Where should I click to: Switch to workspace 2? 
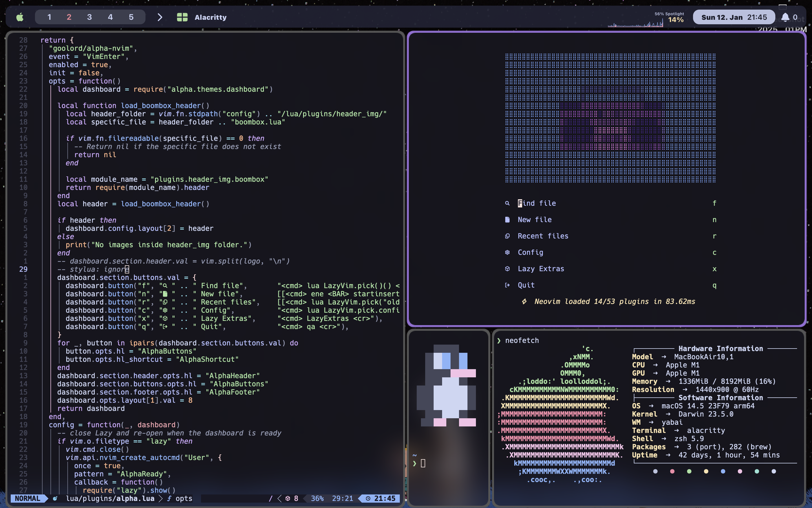(x=69, y=17)
